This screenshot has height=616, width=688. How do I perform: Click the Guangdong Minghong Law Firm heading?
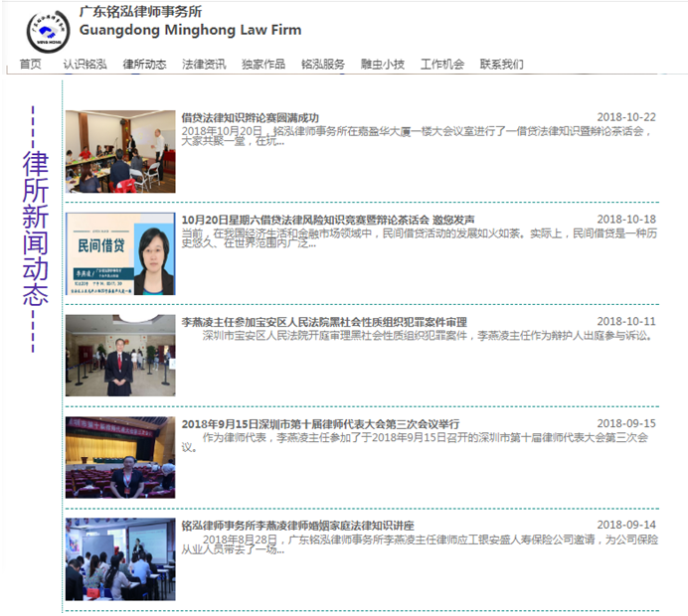click(190, 30)
